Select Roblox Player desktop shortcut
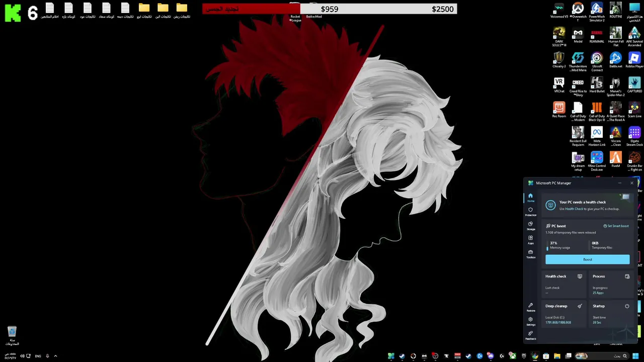Viewport: 644px width, 362px height. click(x=634, y=61)
